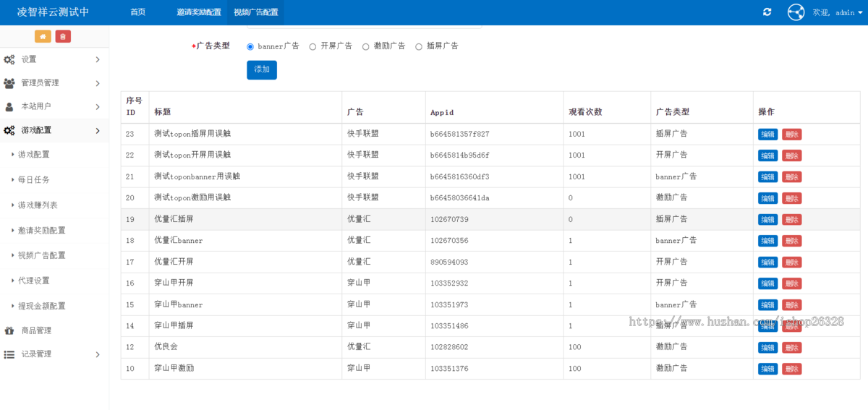Edit row 10 穿山甲激励
868x410 pixels.
767,369
